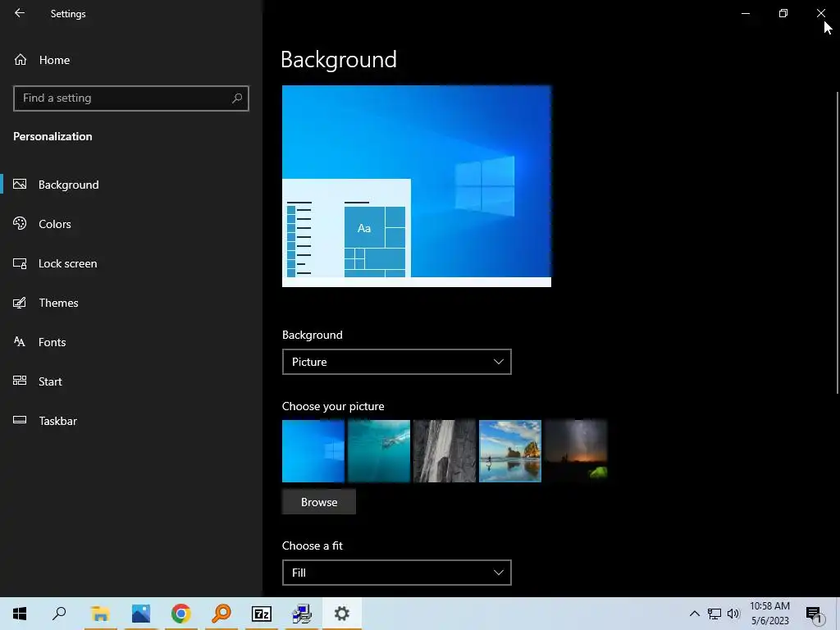Open 7-Zip from the taskbar
Image resolution: width=840 pixels, height=630 pixels.
tap(262, 614)
